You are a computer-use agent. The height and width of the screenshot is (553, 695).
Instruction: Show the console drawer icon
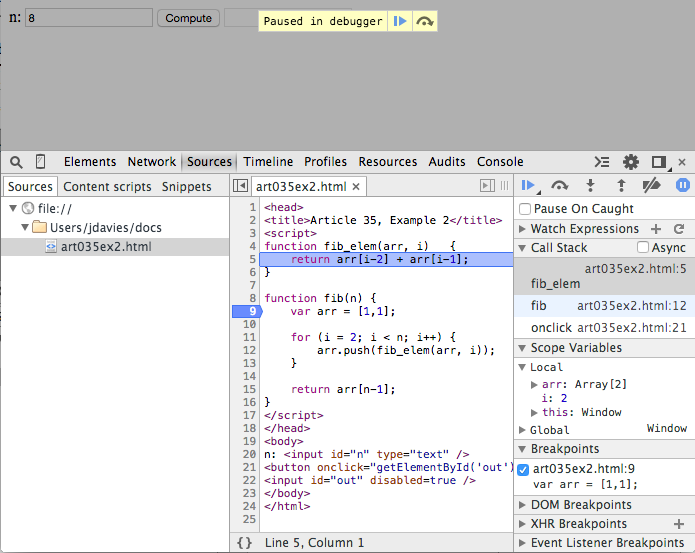(602, 162)
